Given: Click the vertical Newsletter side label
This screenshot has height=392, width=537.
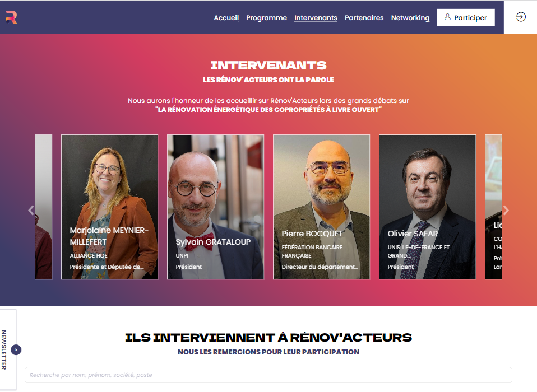Looking at the screenshot, I should [4, 349].
